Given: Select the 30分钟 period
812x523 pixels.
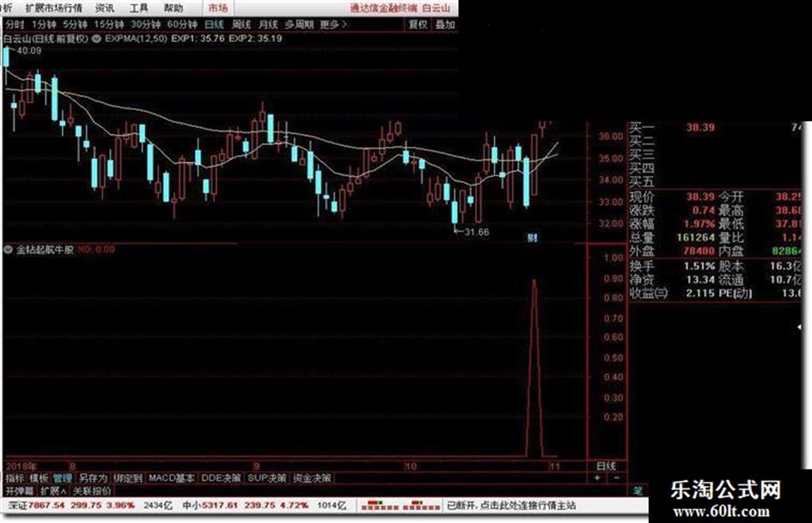Looking at the screenshot, I should (x=145, y=24).
